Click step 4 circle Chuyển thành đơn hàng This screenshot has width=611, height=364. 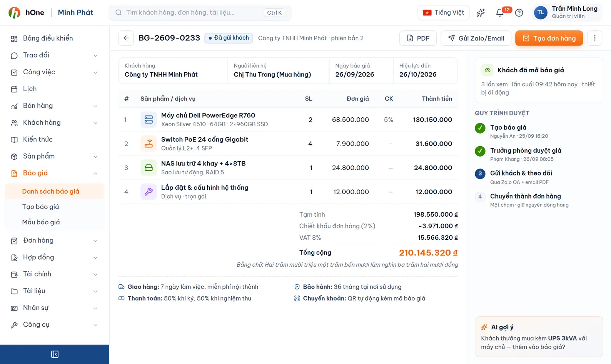tap(480, 197)
